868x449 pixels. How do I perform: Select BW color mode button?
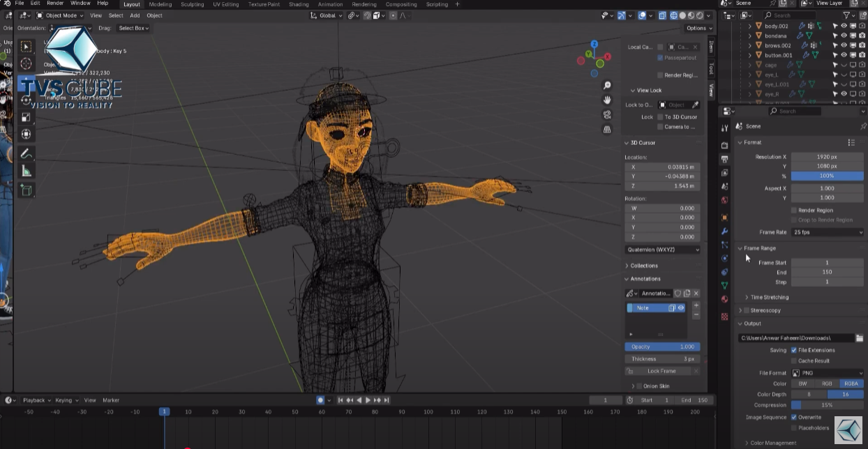pos(802,384)
